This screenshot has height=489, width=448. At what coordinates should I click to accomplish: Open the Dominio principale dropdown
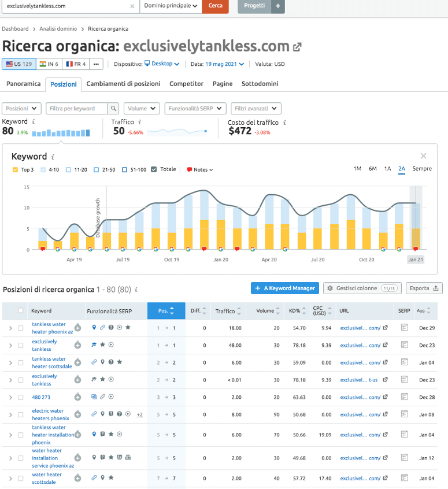[171, 6]
